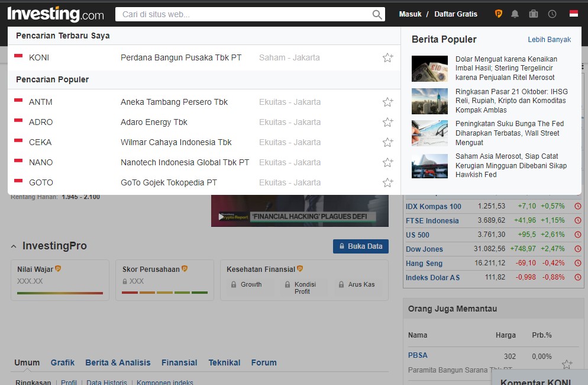This screenshot has width=588, height=385.
Task: Click clock icon in Dow Jones row
Action: pyautogui.click(x=578, y=249)
